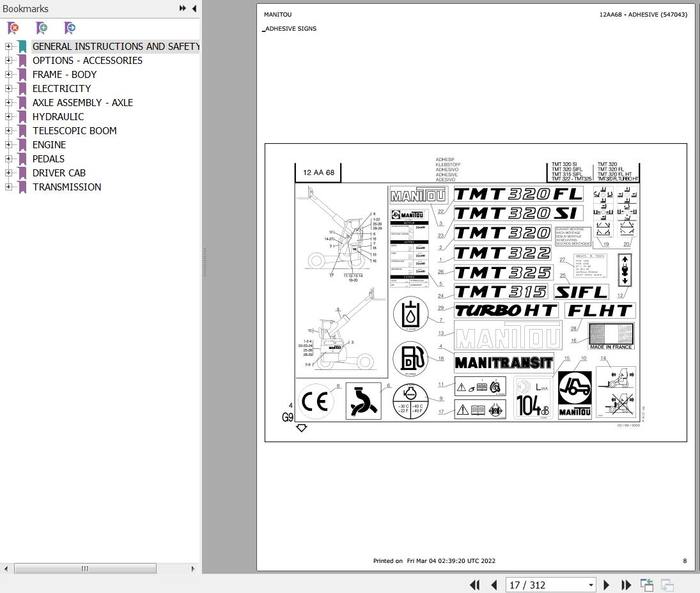Collapse the Bookmarks panel with left arrow
Viewport: 700px width, 593px height.
click(194, 8)
